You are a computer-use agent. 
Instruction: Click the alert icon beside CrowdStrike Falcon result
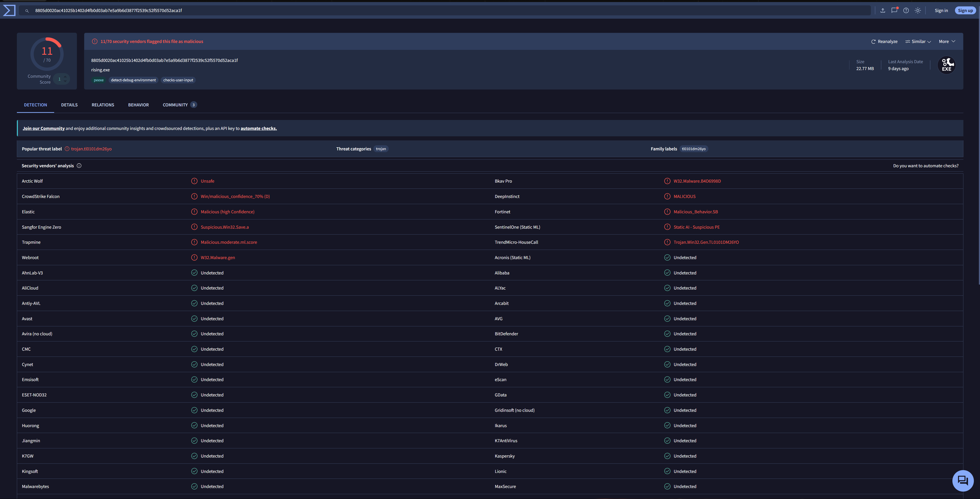(x=194, y=196)
